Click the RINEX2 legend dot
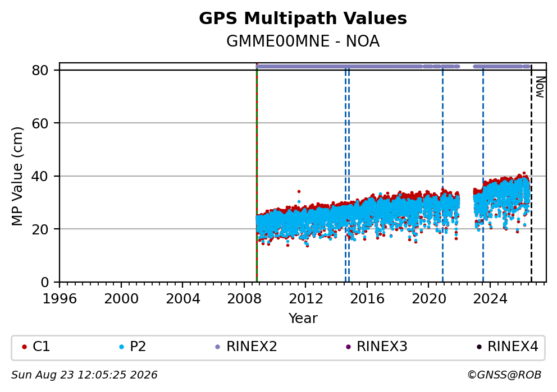This screenshot has height=392, width=557. coord(218,347)
